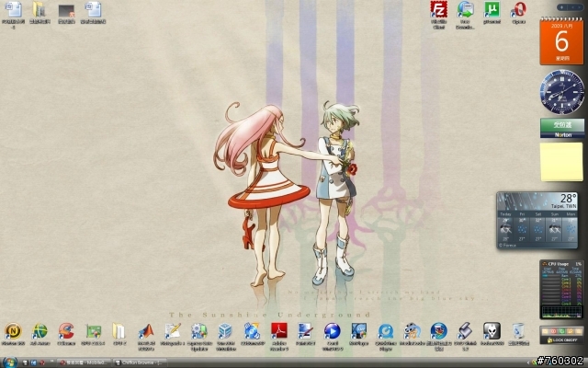Image resolution: width=588 pixels, height=368 pixels.
Task: Click the red button in power-control gadget
Action: 553,331
